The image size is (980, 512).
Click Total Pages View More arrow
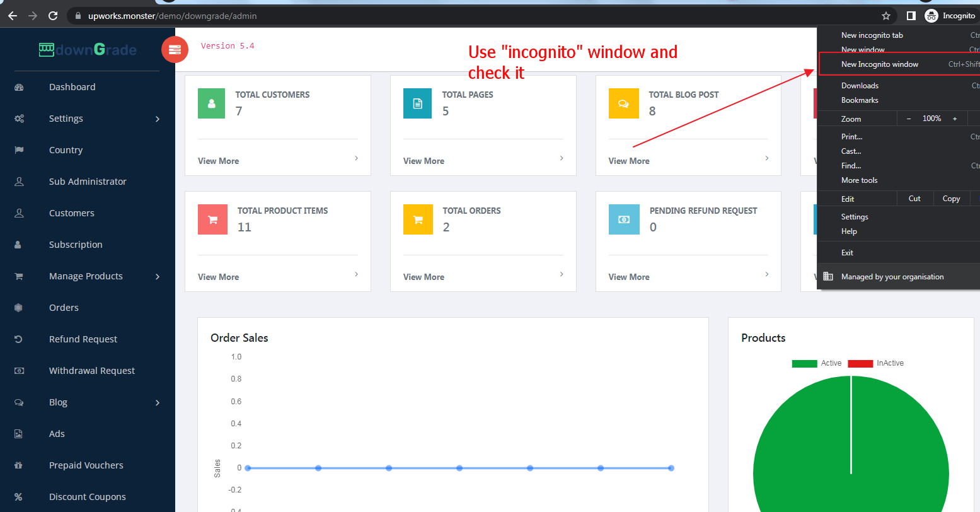click(x=562, y=158)
